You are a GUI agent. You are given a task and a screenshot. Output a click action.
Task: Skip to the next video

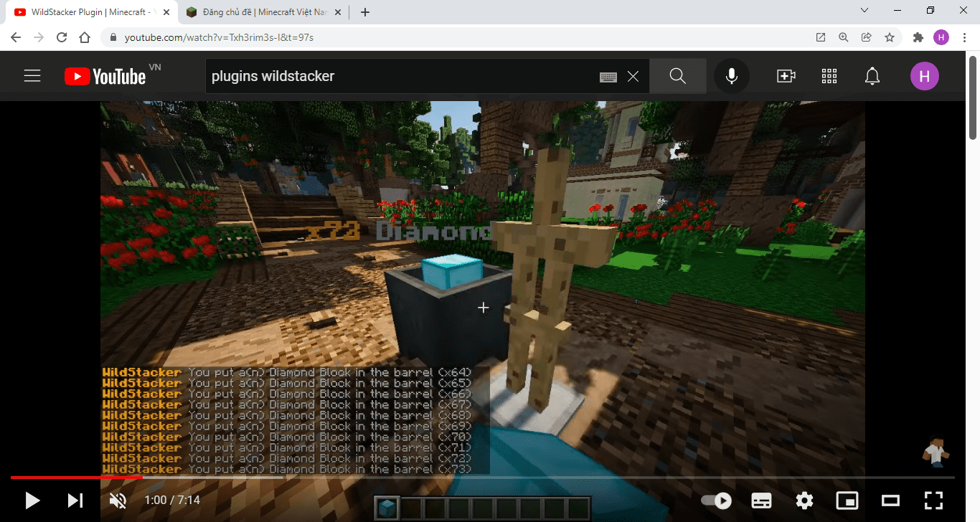75,500
